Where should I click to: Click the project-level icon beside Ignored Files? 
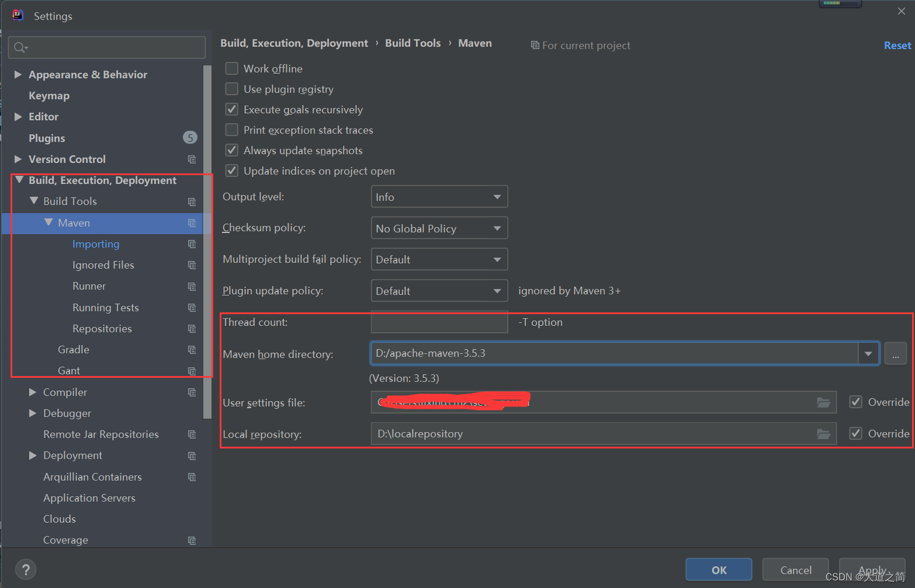(x=192, y=265)
